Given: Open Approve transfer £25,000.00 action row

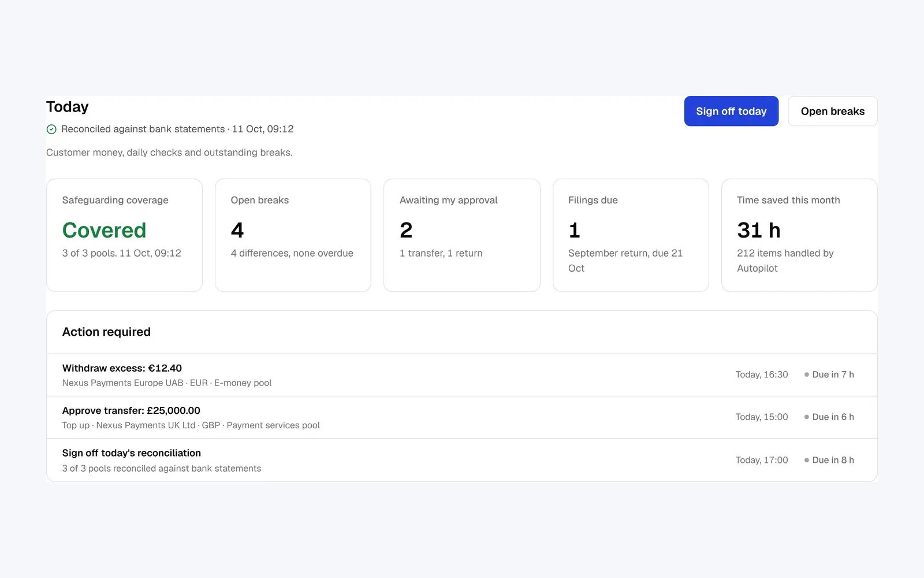Looking at the screenshot, I should tap(462, 417).
